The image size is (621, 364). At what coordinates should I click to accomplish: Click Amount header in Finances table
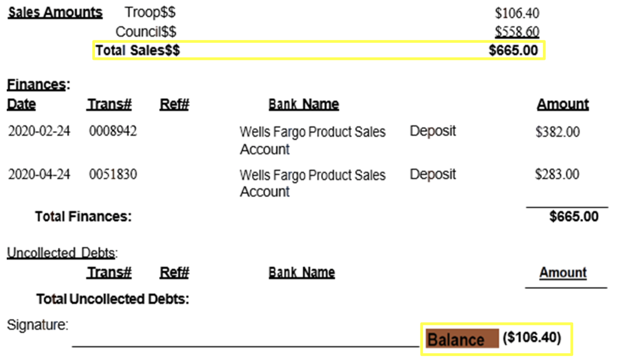tap(563, 104)
